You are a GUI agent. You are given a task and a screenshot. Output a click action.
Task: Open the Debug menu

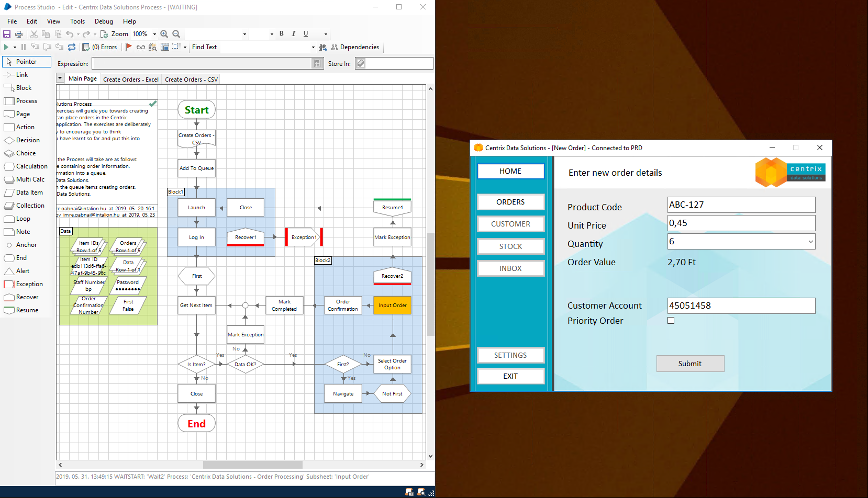click(x=104, y=21)
